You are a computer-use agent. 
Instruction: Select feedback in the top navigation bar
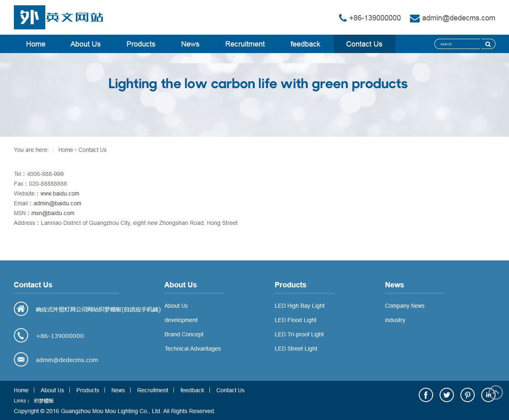[305, 44]
